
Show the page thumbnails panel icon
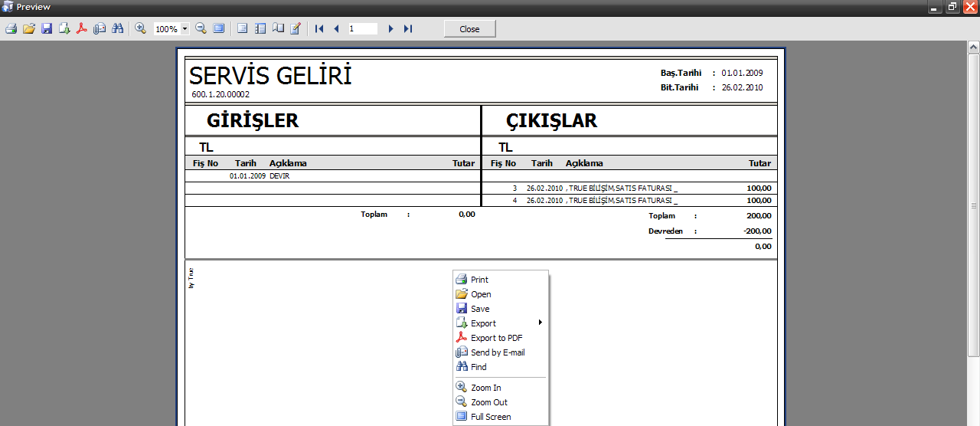click(260, 28)
